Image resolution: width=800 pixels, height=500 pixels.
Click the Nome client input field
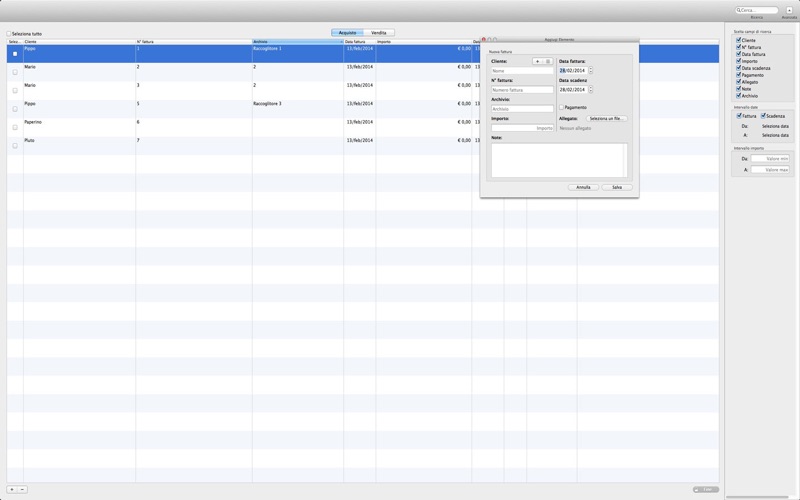522,71
